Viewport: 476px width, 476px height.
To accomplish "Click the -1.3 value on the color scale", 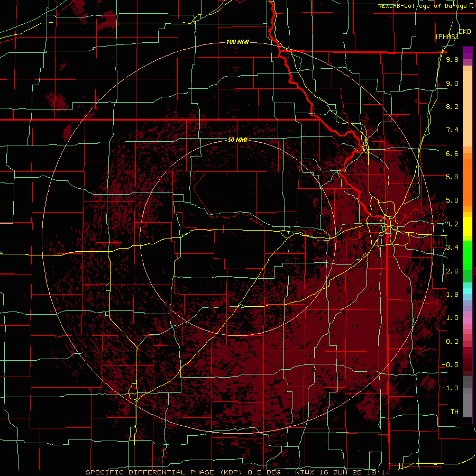I will 450,388.
